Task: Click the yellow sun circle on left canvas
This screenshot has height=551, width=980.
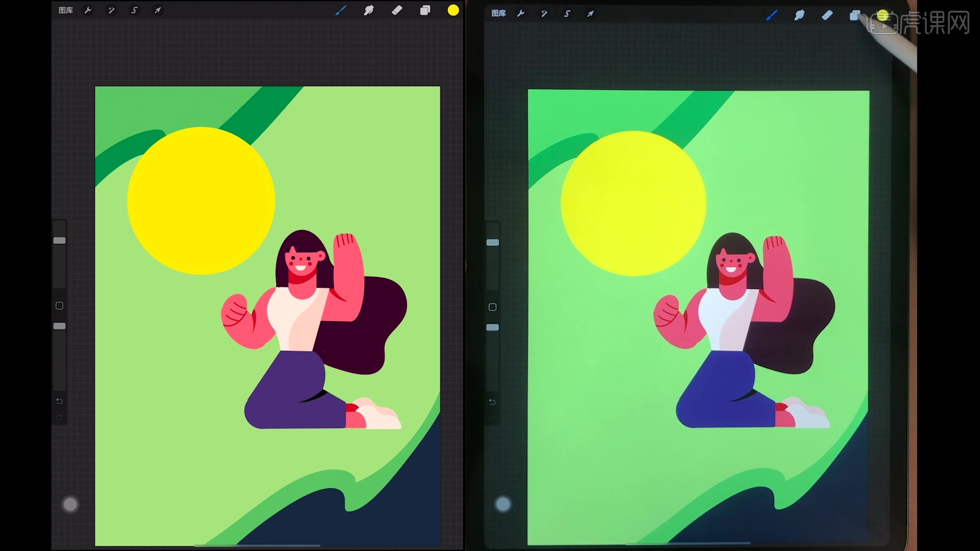Action: pos(201,201)
